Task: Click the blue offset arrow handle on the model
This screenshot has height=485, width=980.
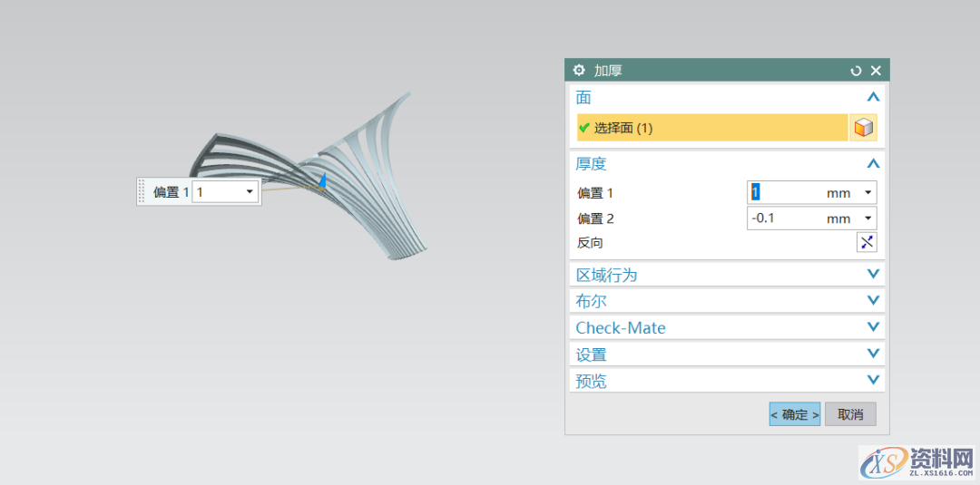Action: click(321, 181)
